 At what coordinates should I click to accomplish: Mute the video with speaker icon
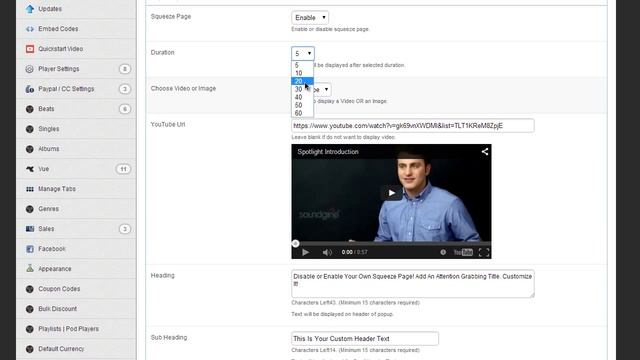pyautogui.click(x=327, y=252)
